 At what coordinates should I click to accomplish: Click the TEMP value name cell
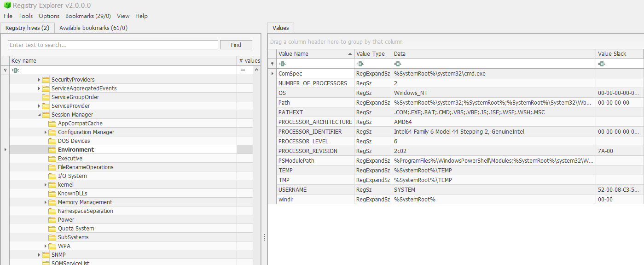315,171
